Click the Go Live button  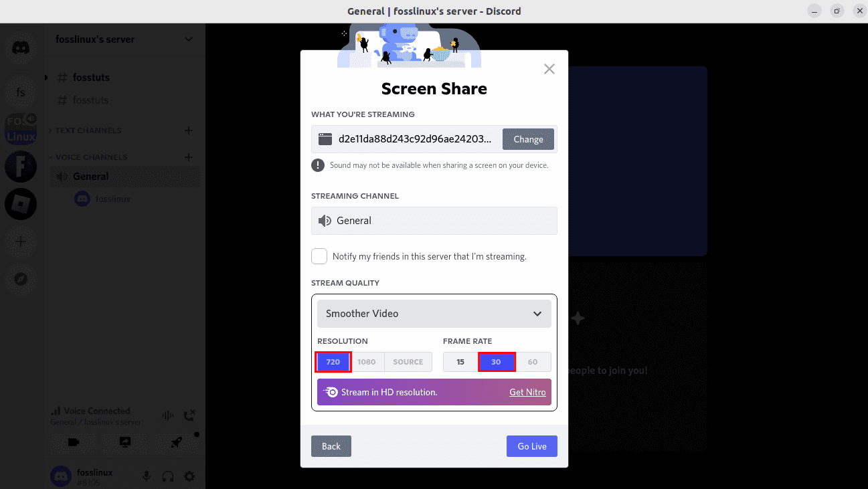point(532,446)
